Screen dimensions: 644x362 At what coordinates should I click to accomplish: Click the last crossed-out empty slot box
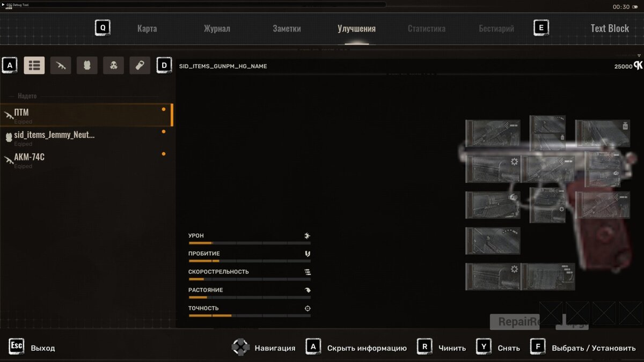pos(630,313)
